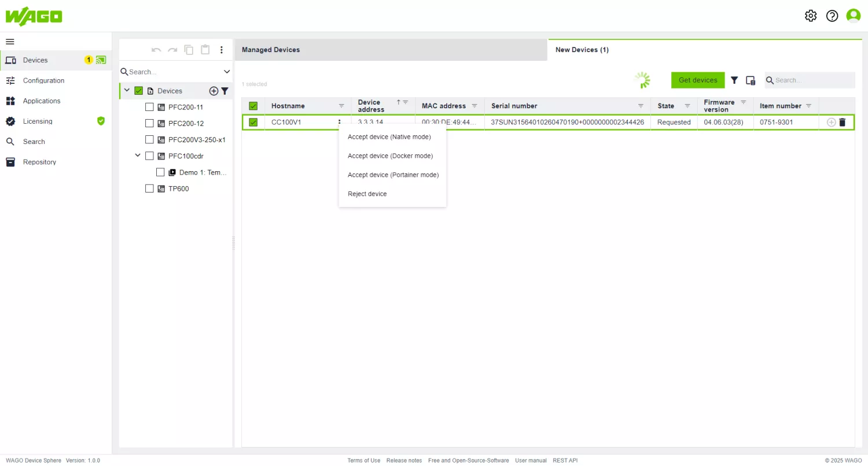Open the Free and Open-Source-Software link
Screen dimensions: 868x466
point(469,460)
